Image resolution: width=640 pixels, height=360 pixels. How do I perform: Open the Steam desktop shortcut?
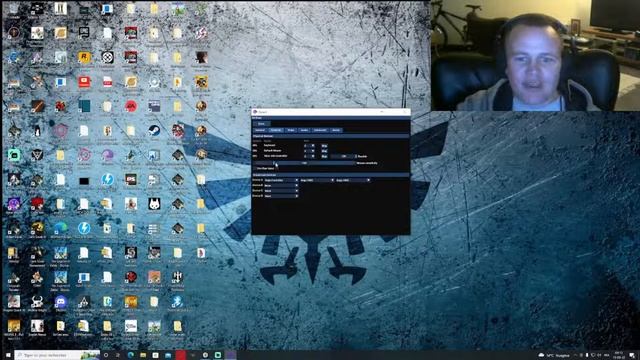154,131
